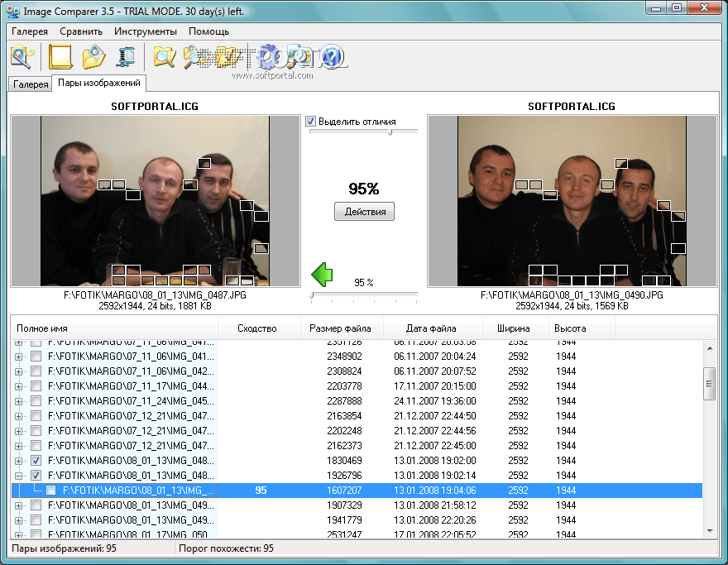
Task: Open the Галерея menu
Action: point(30,31)
